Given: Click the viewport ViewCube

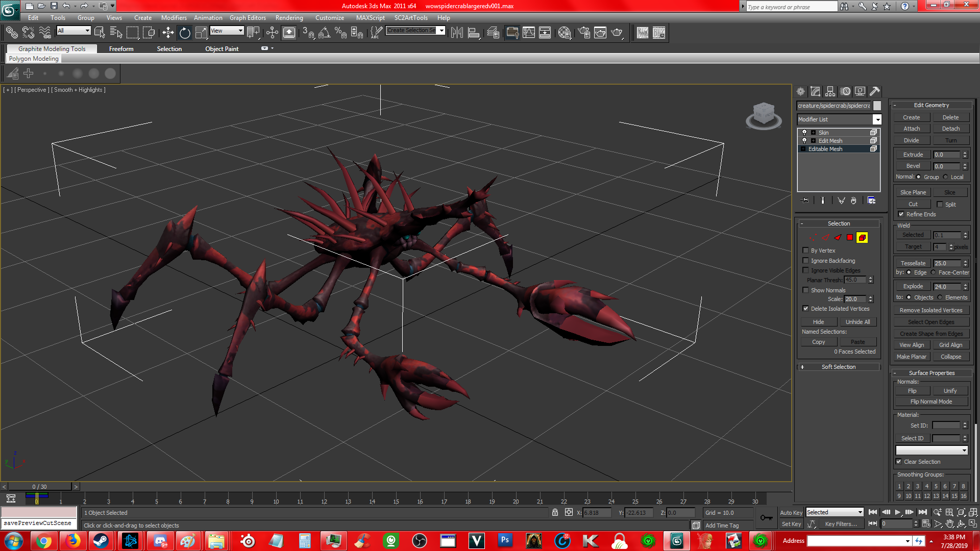Looking at the screenshot, I should (x=764, y=115).
